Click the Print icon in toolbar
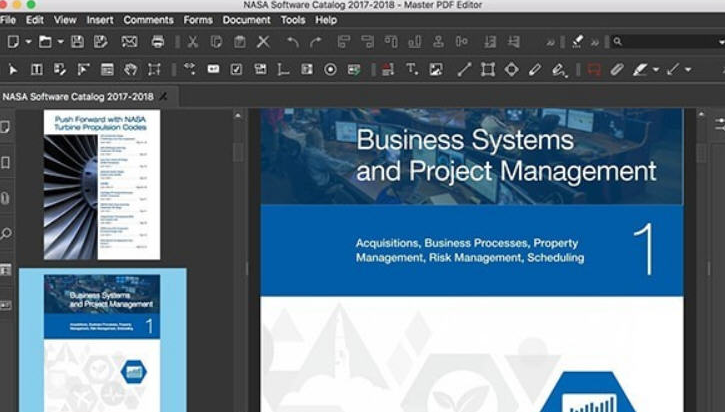 [157, 41]
